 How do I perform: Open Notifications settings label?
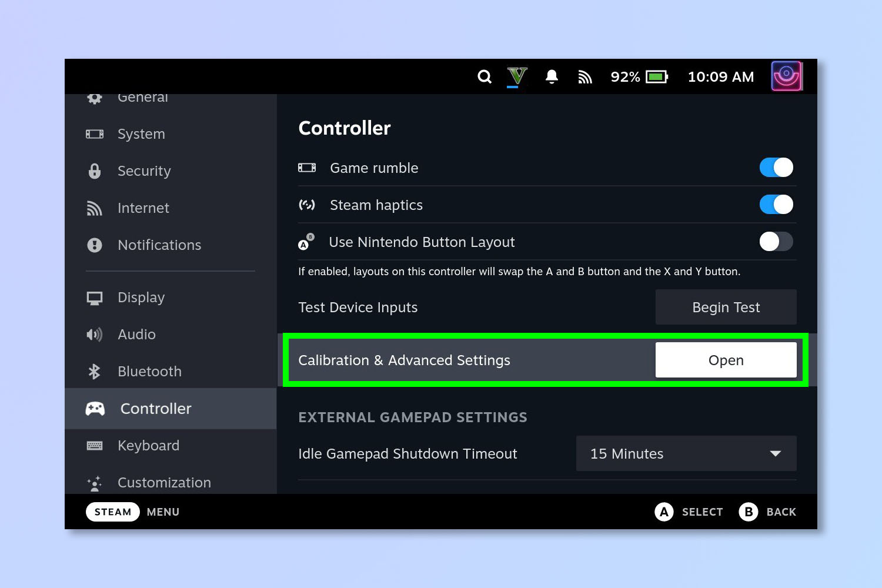coord(159,245)
